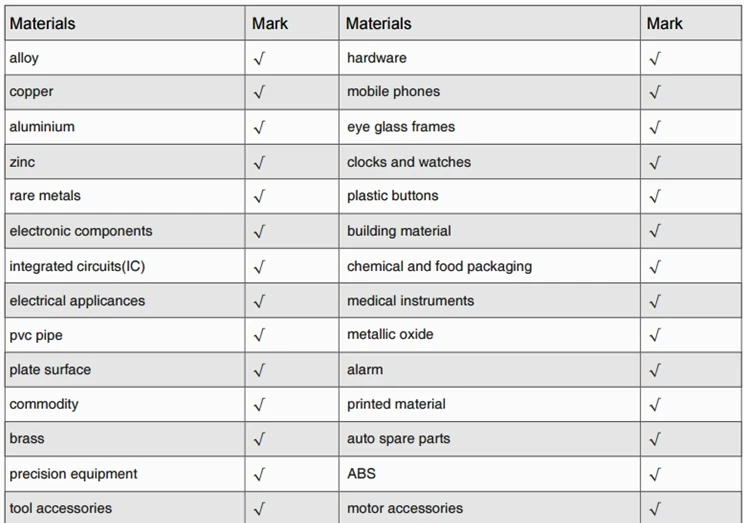
Task: Click the check mark beside medical instruments
Action: (x=655, y=302)
